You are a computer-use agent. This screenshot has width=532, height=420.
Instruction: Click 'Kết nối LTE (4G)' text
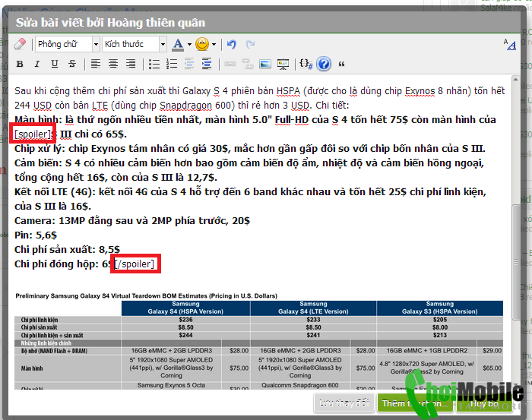55,192
